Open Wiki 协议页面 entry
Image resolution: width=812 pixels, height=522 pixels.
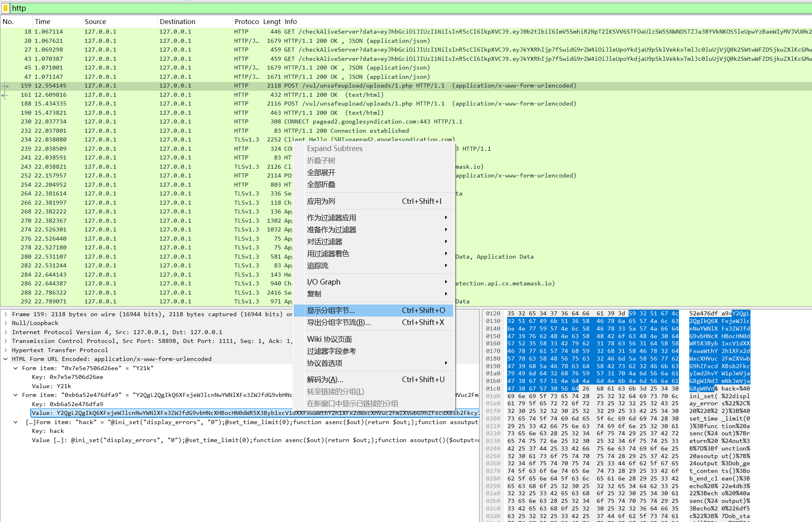click(x=329, y=339)
